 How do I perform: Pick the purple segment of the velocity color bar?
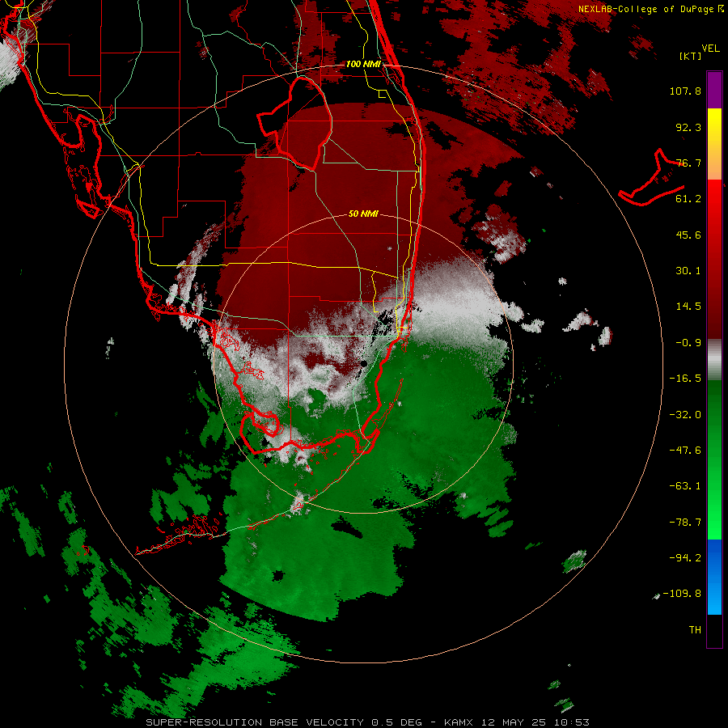pyautogui.click(x=714, y=90)
